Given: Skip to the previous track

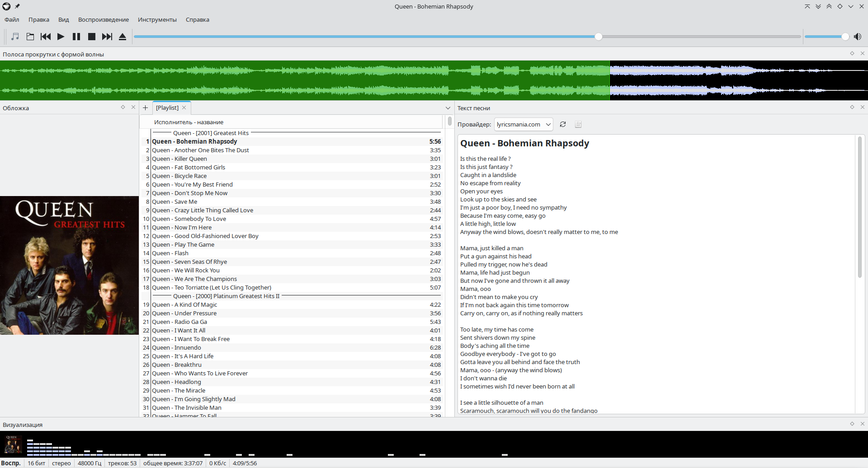Looking at the screenshot, I should (46, 37).
